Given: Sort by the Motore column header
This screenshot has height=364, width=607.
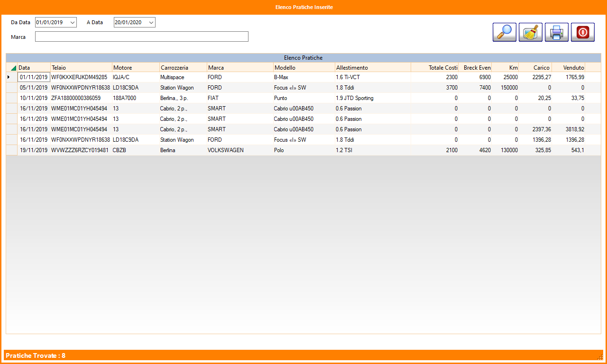Looking at the screenshot, I should tap(136, 67).
